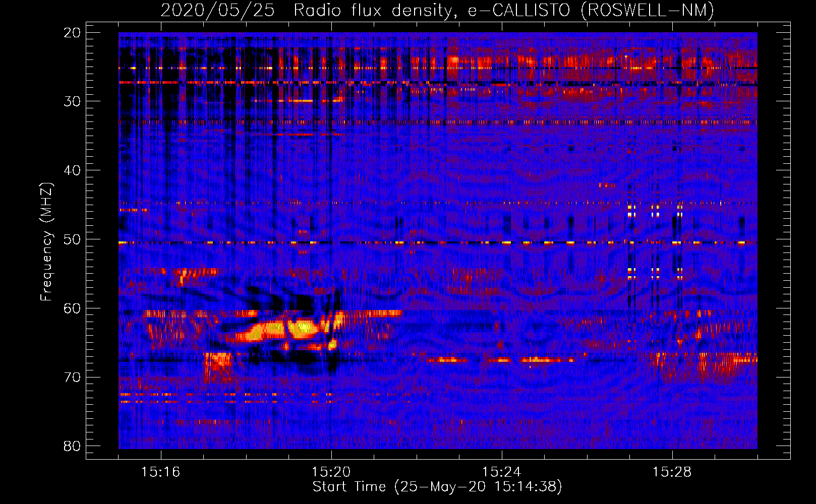This screenshot has width=816, height=504.
Task: Click the 70 frequency tick label
Action: [72, 377]
